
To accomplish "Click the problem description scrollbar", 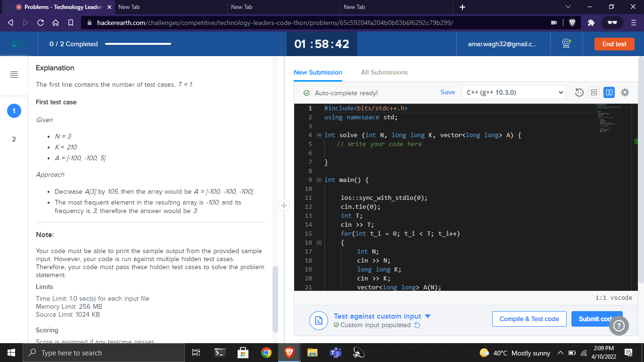I will coord(276,299).
